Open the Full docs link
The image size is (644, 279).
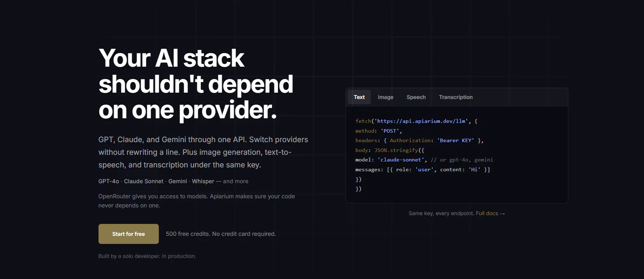490,213
